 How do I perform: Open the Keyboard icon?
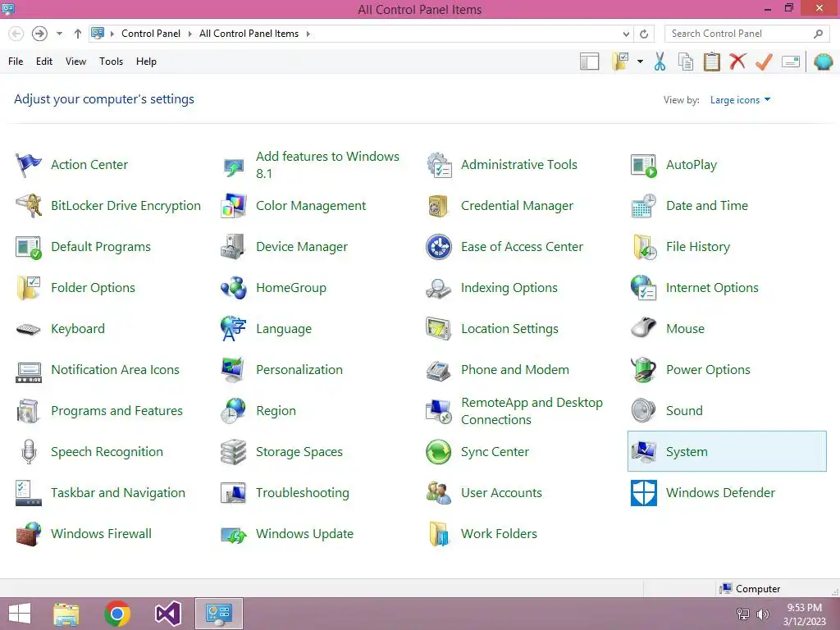click(29, 329)
